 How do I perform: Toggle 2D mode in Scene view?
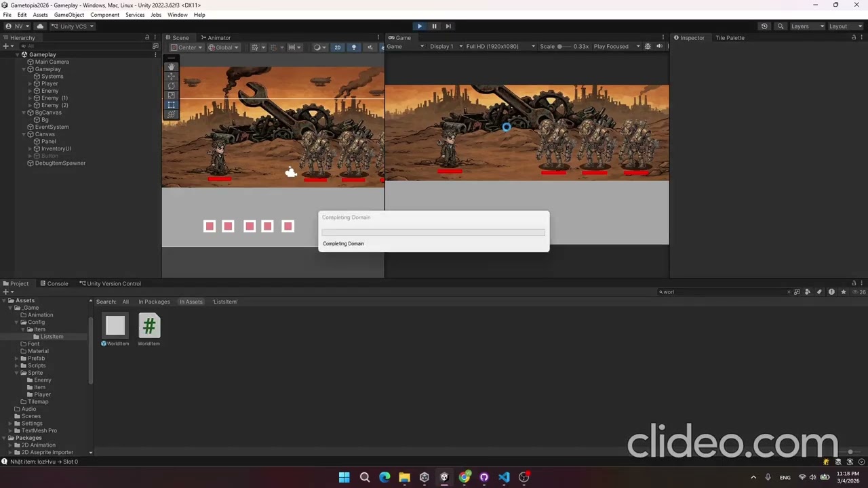pyautogui.click(x=337, y=47)
